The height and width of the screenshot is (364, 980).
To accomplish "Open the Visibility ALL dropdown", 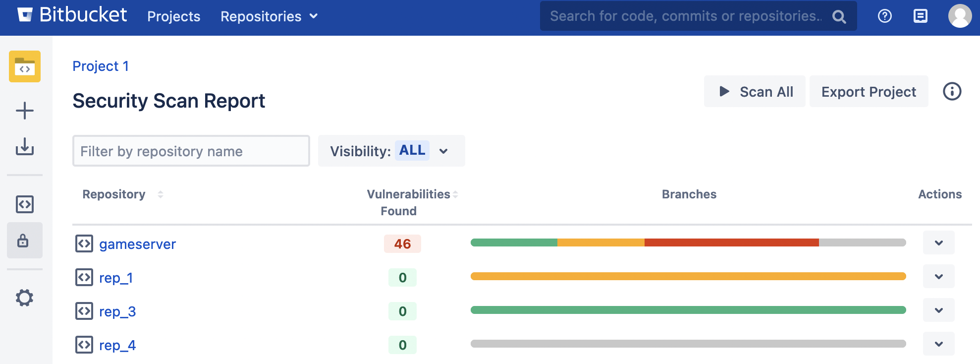I will [391, 151].
